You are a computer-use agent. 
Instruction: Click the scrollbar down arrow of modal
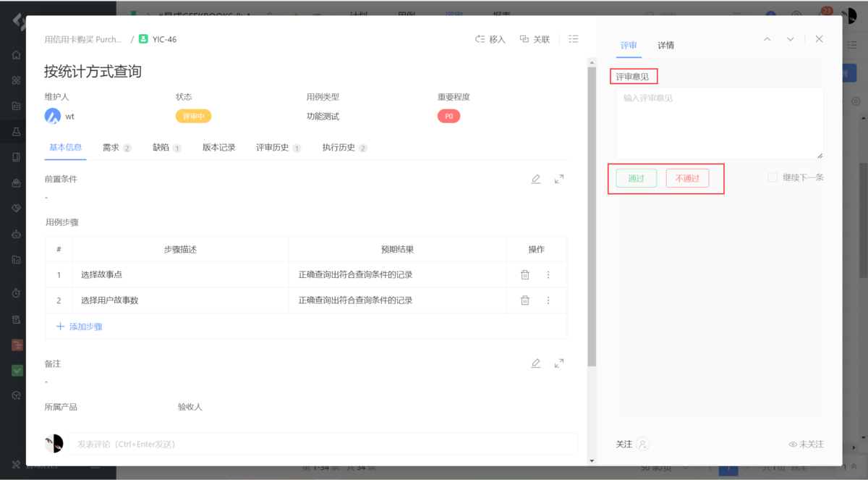[x=592, y=460]
